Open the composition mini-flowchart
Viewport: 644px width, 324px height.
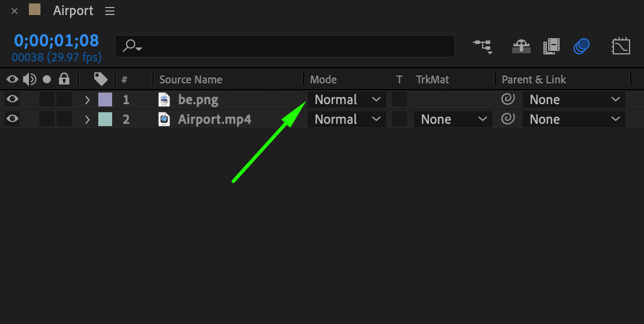482,46
